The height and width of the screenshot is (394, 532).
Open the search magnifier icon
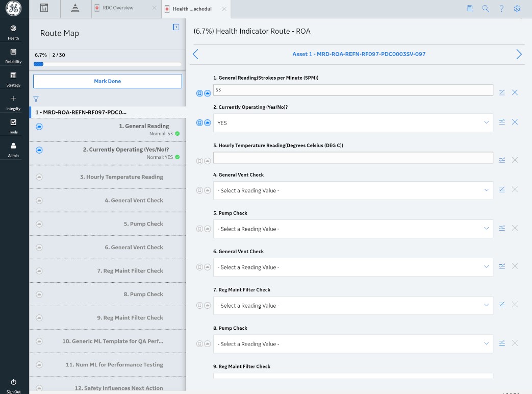[x=486, y=9]
